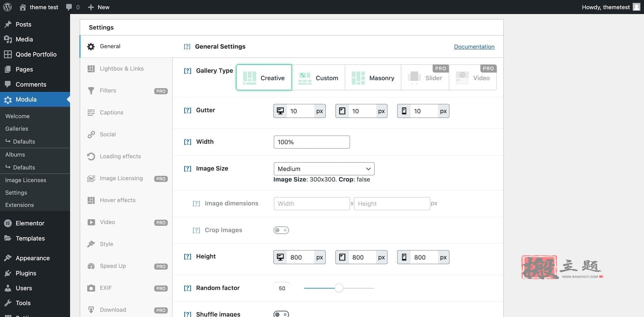Go to Modula Galleries submenu
Image resolution: width=644 pixels, height=317 pixels.
coord(17,129)
